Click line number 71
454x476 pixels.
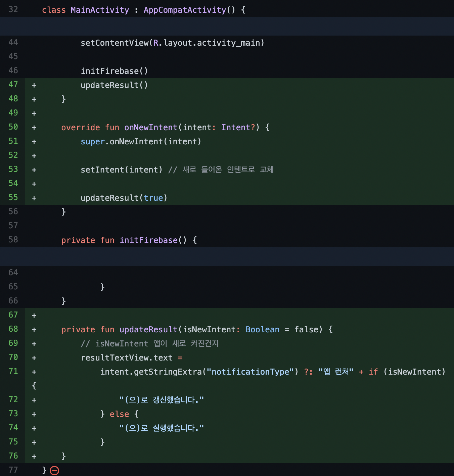13,371
